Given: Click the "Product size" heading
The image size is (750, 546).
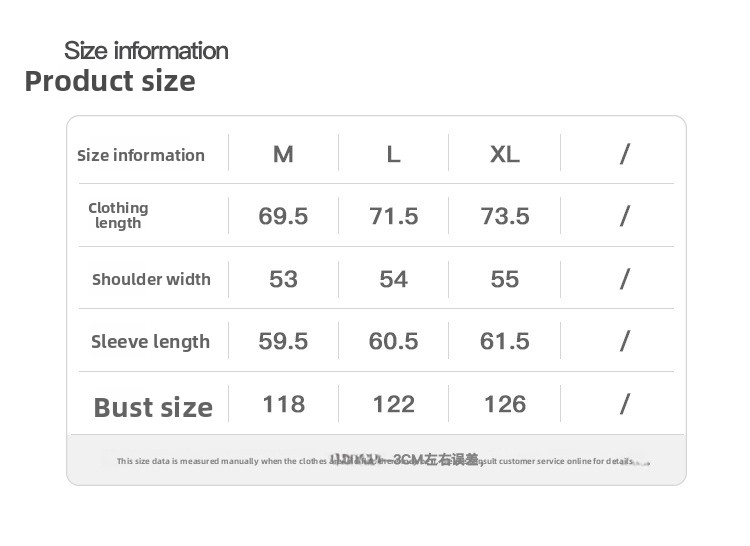Looking at the screenshot, I should coord(110,81).
